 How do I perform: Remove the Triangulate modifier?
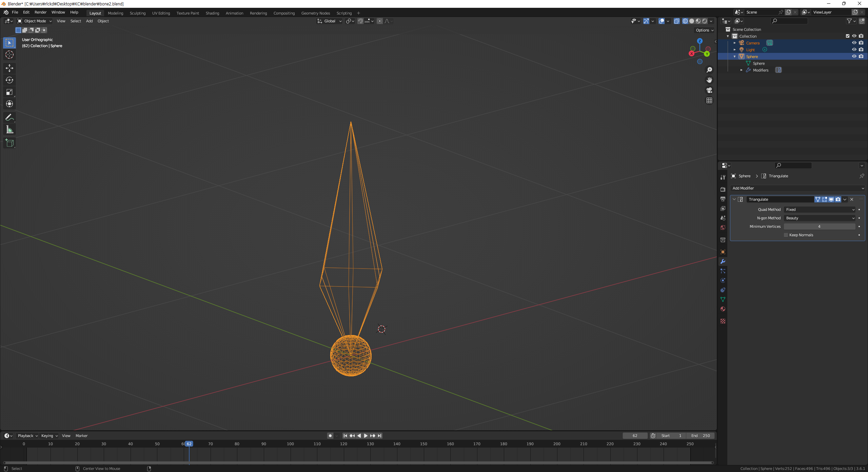(852, 199)
